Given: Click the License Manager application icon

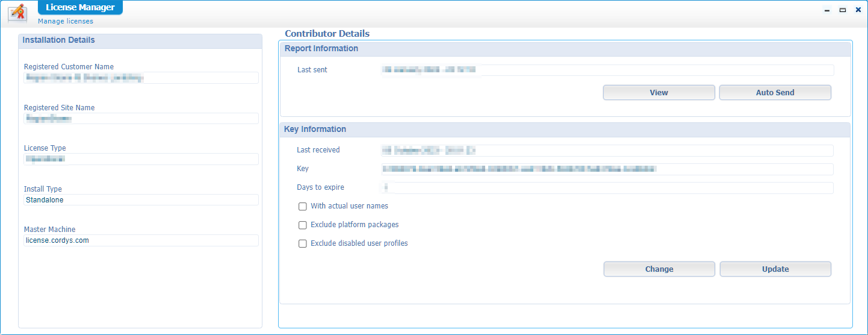Looking at the screenshot, I should (x=16, y=12).
